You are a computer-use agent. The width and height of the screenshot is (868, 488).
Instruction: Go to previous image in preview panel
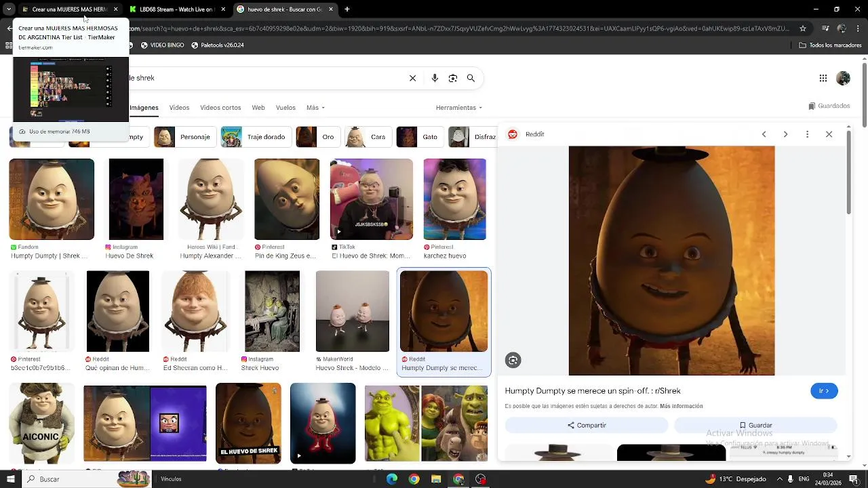coord(764,134)
